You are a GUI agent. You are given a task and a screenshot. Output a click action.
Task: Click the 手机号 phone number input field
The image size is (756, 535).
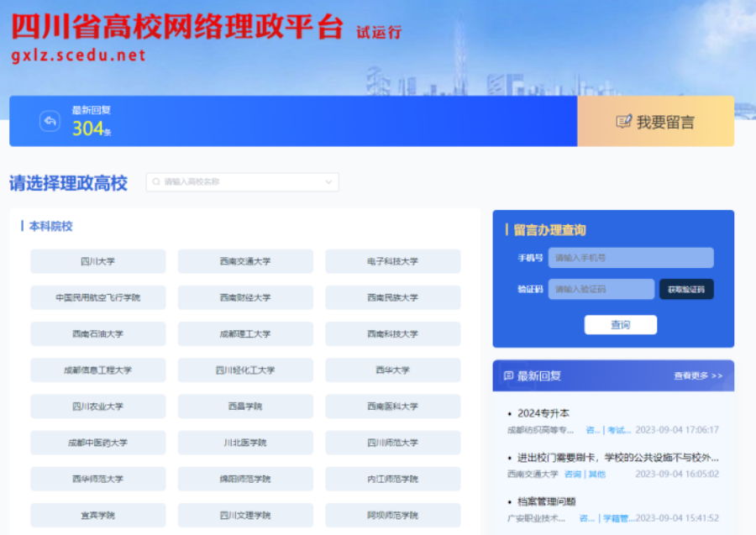pyautogui.click(x=630, y=258)
